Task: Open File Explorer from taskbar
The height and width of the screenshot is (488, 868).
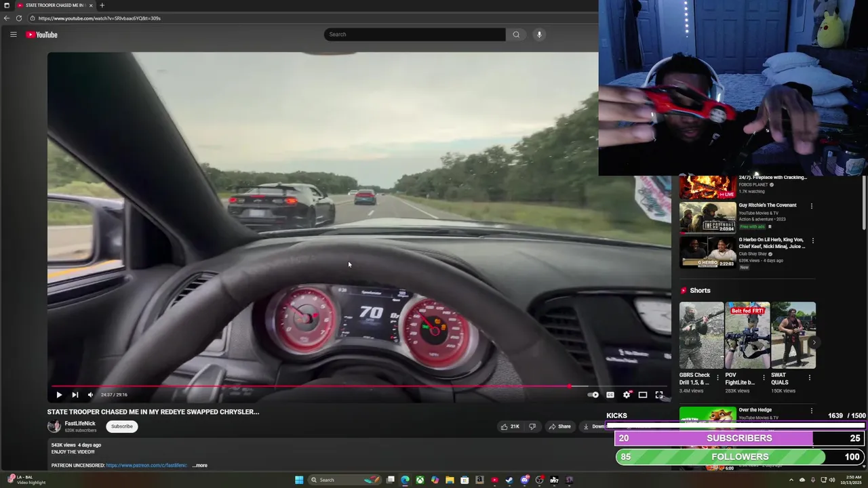Action: [450, 480]
